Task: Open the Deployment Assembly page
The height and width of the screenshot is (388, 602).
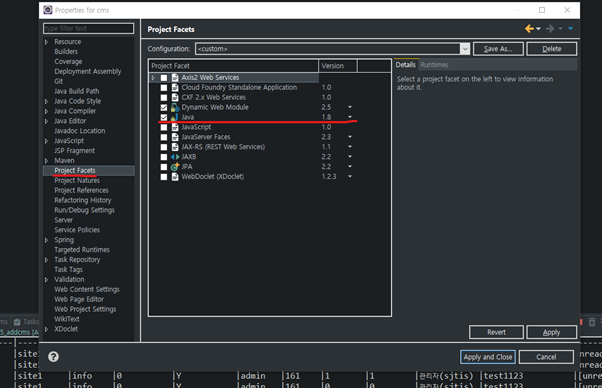Action: 88,71
